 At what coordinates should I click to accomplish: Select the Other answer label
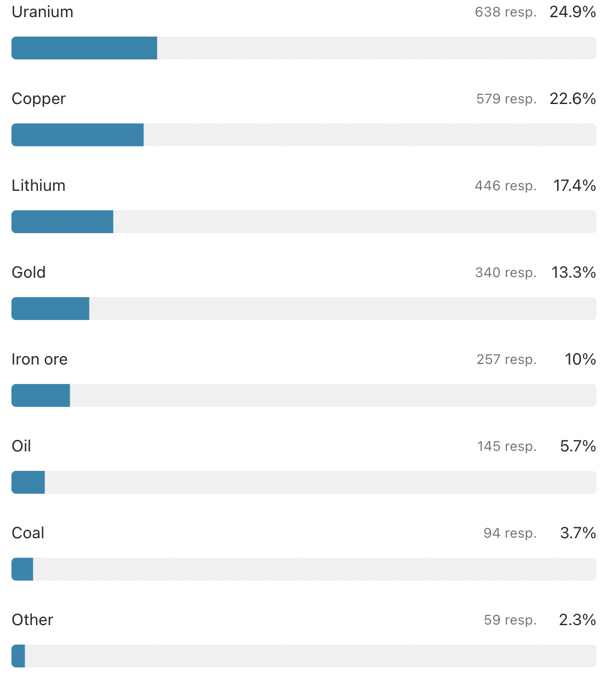[x=33, y=620]
